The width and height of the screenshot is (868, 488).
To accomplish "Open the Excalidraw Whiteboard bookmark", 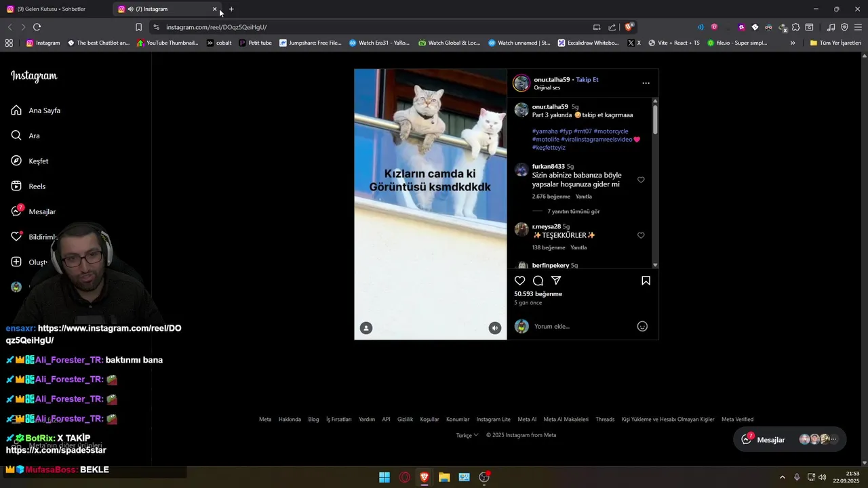I will point(588,43).
